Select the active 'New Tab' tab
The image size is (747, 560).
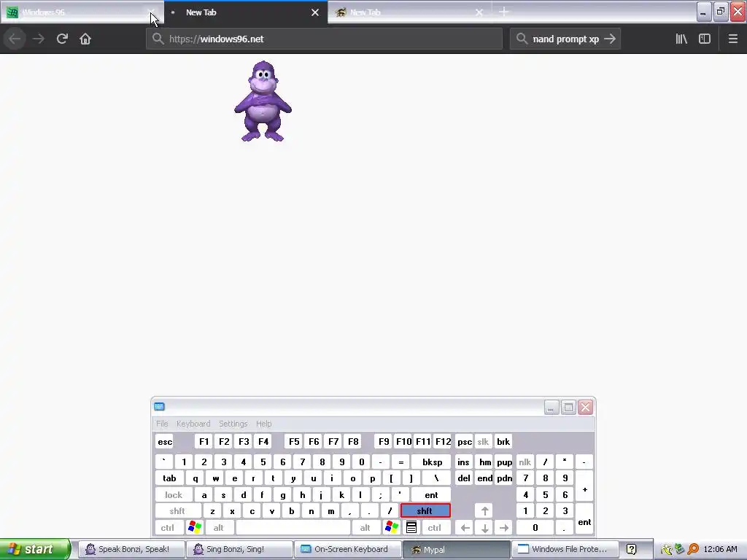click(x=246, y=12)
